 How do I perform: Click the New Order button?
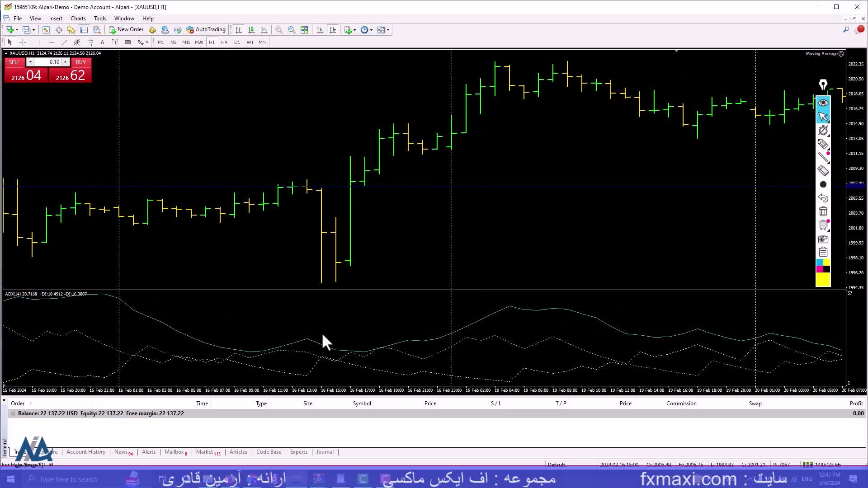(x=126, y=30)
